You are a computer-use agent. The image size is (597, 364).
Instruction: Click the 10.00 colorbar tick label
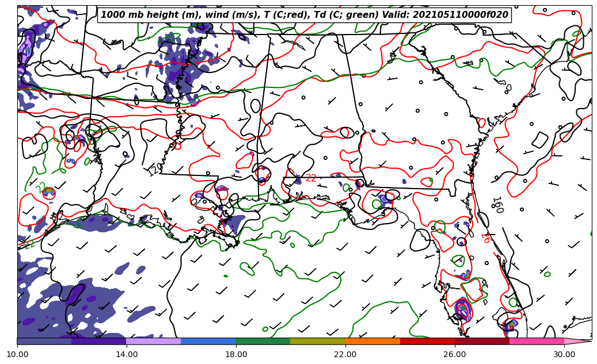click(x=17, y=354)
